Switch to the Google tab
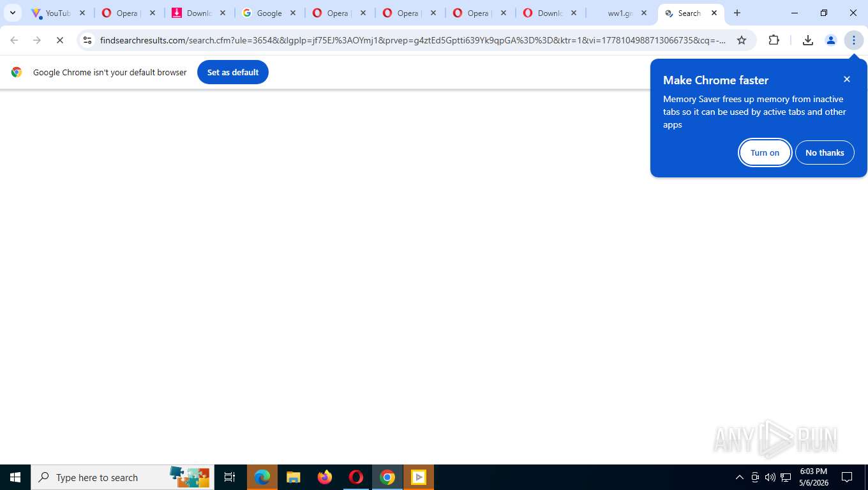The image size is (868, 490). [269, 13]
